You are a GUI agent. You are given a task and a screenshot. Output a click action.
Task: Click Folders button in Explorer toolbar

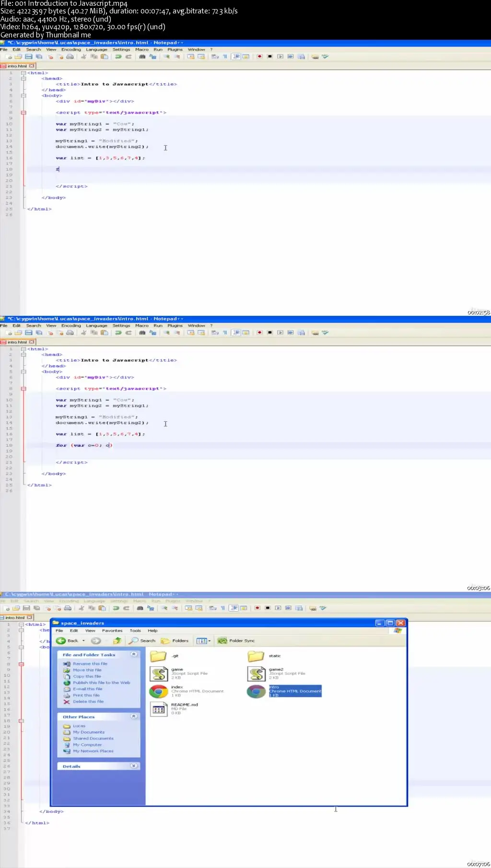(175, 641)
